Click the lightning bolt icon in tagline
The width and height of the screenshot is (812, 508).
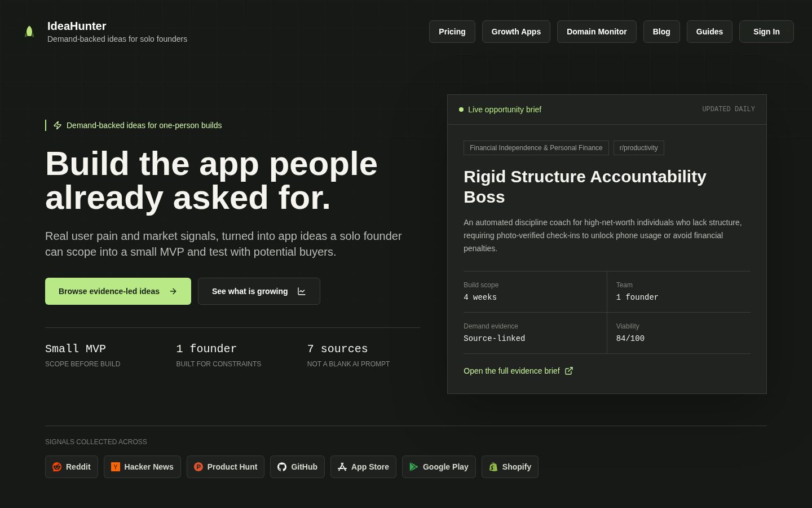pos(58,125)
